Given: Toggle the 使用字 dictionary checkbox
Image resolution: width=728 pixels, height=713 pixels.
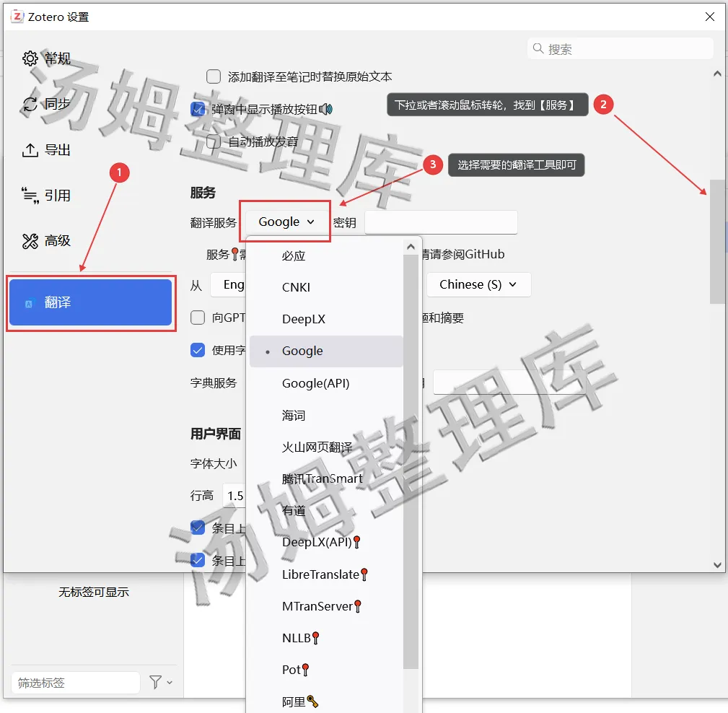Looking at the screenshot, I should click(x=198, y=350).
